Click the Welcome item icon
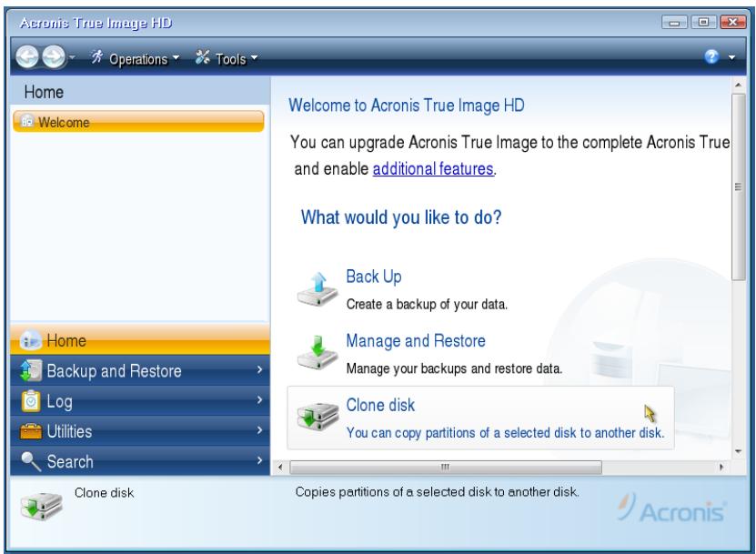756x554 pixels. 27,122
